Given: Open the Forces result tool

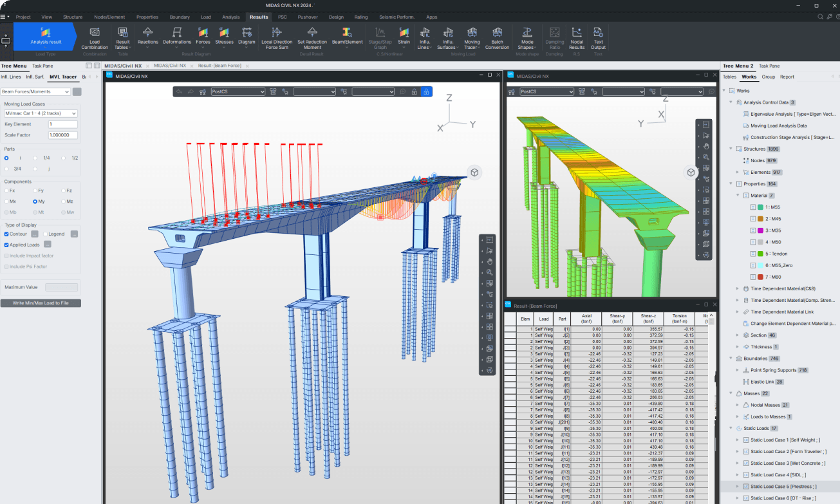Looking at the screenshot, I should click(203, 36).
